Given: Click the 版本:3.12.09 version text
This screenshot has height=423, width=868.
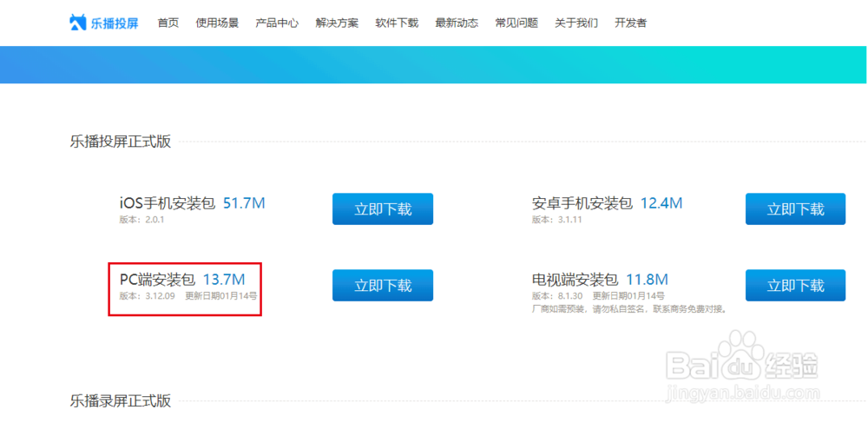Looking at the screenshot, I should pyautogui.click(x=148, y=295).
